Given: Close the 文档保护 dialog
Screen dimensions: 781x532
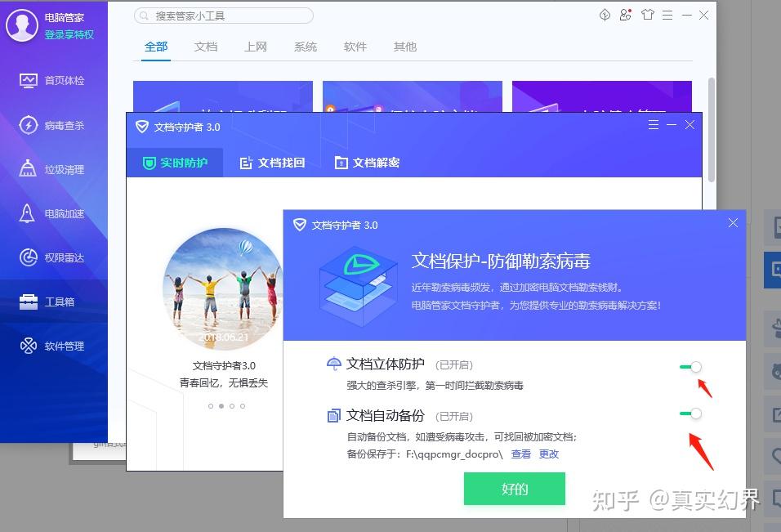Looking at the screenshot, I should pos(733,222).
